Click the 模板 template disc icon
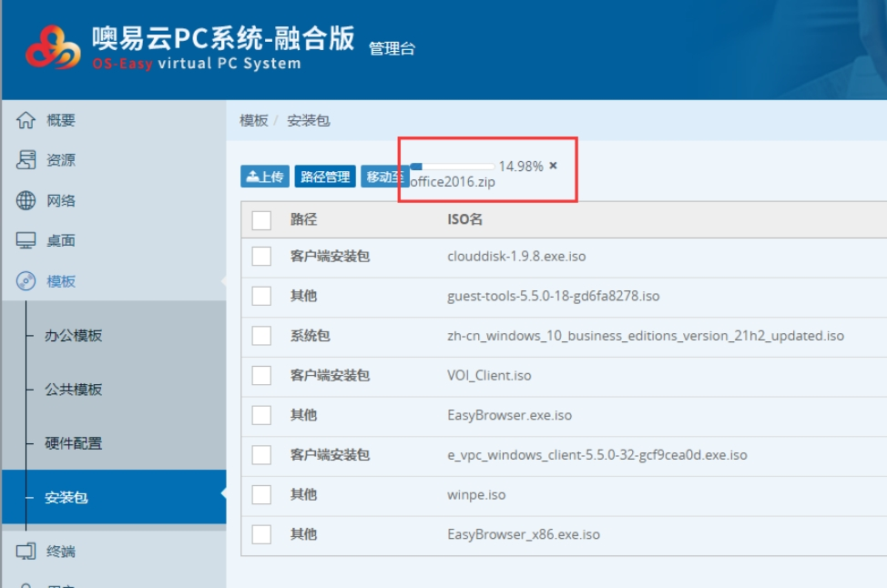This screenshot has height=588, width=887. (26, 281)
